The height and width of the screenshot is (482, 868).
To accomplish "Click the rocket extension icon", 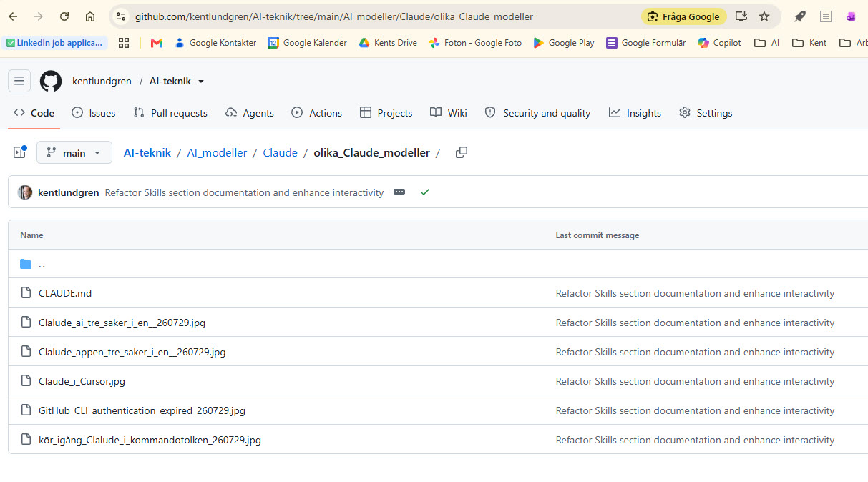I will pyautogui.click(x=800, y=16).
